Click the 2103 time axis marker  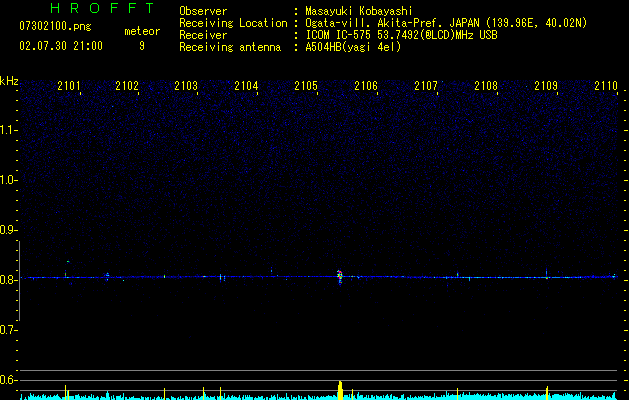[186, 86]
